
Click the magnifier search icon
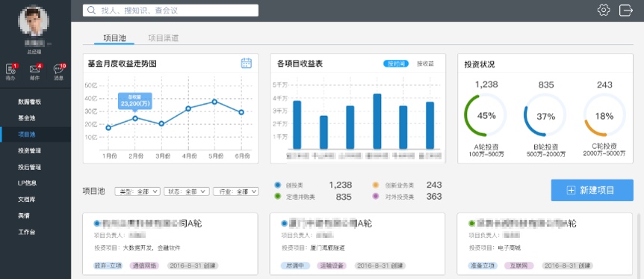click(x=92, y=10)
